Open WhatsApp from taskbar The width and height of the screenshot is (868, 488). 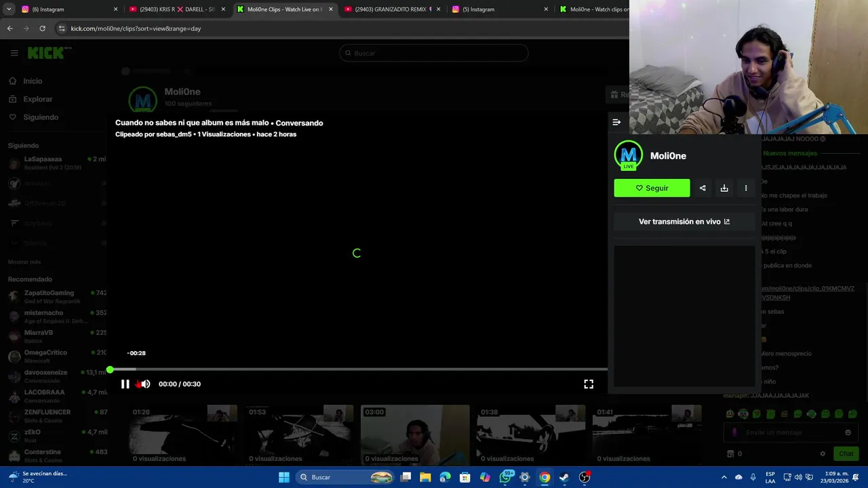click(x=505, y=477)
